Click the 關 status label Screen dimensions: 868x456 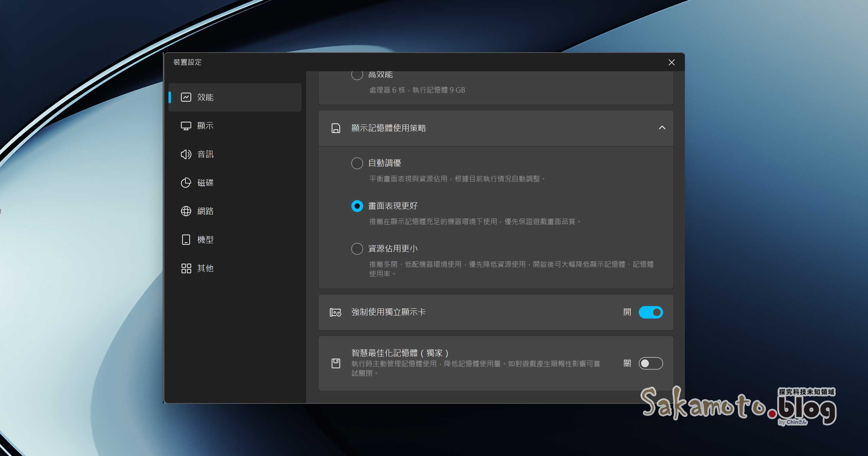[627, 363]
